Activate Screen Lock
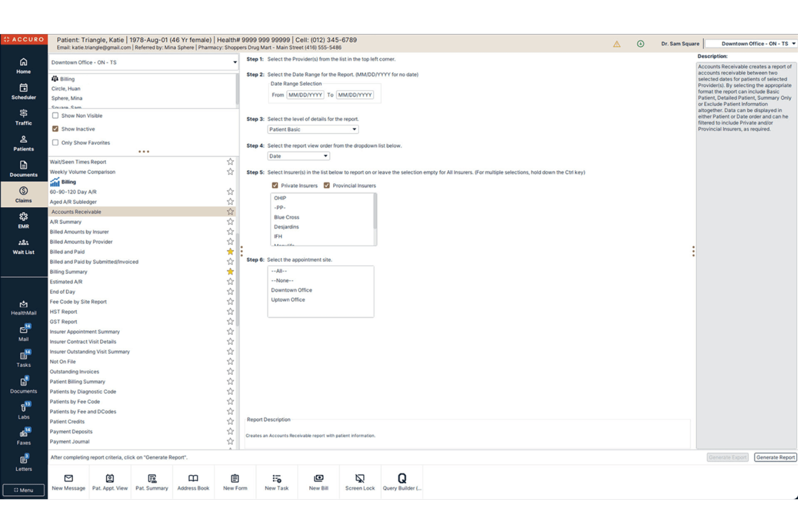This screenshot has height=532, width=798. (360, 482)
